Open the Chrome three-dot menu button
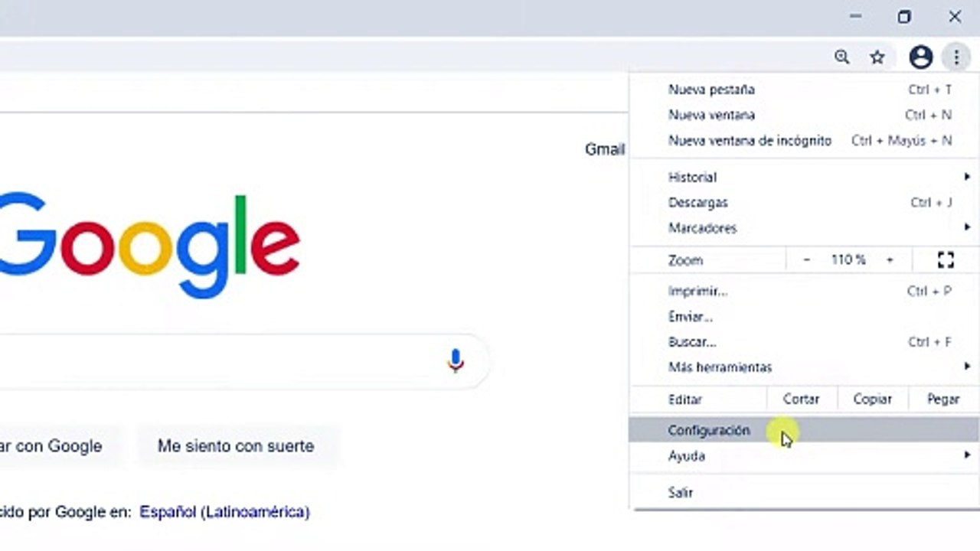 click(x=955, y=57)
